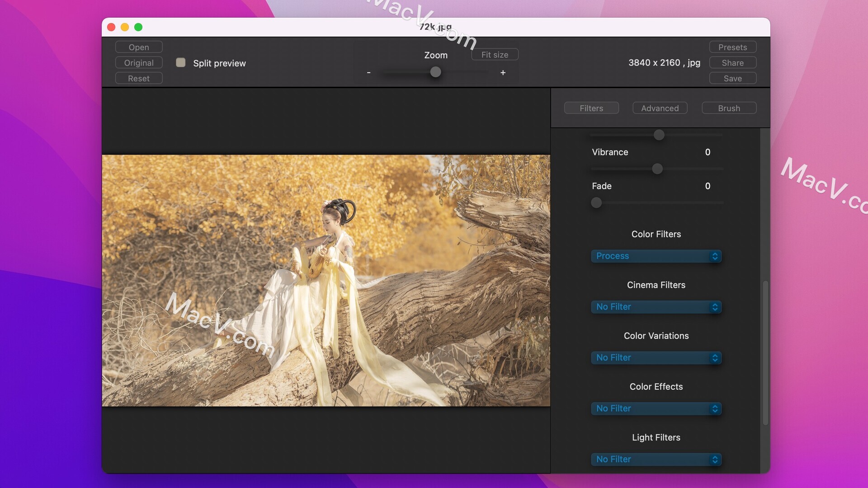Toggle the Original view button
The height and width of the screenshot is (488, 868).
tap(138, 62)
